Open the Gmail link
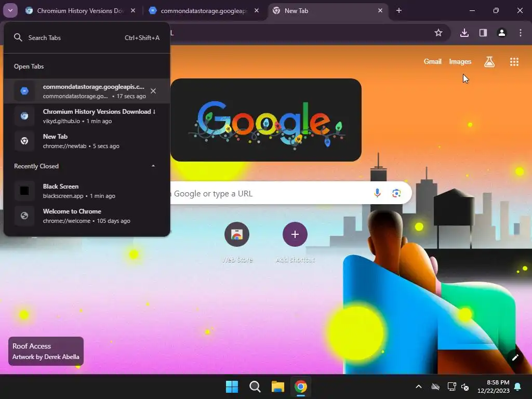This screenshot has width=532, height=399. [x=433, y=61]
